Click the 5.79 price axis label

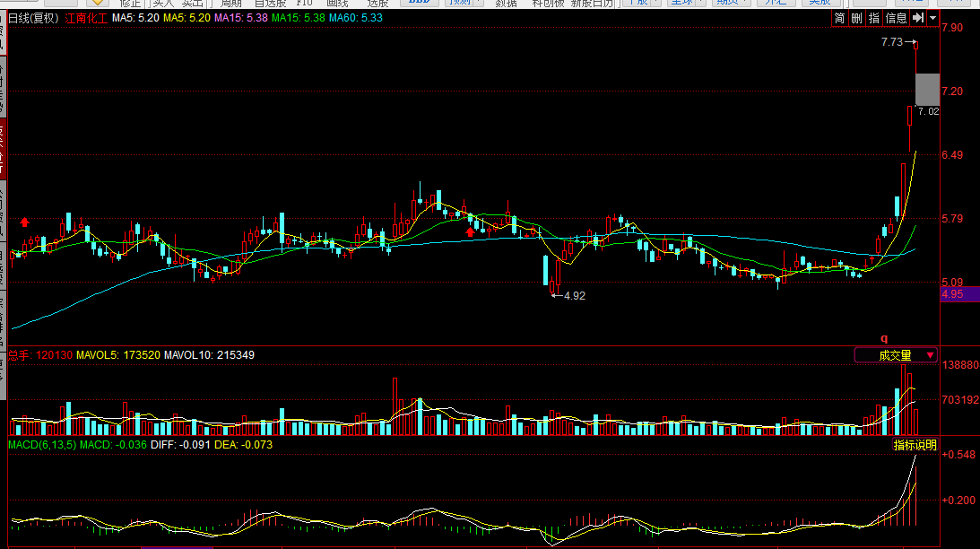[952, 219]
